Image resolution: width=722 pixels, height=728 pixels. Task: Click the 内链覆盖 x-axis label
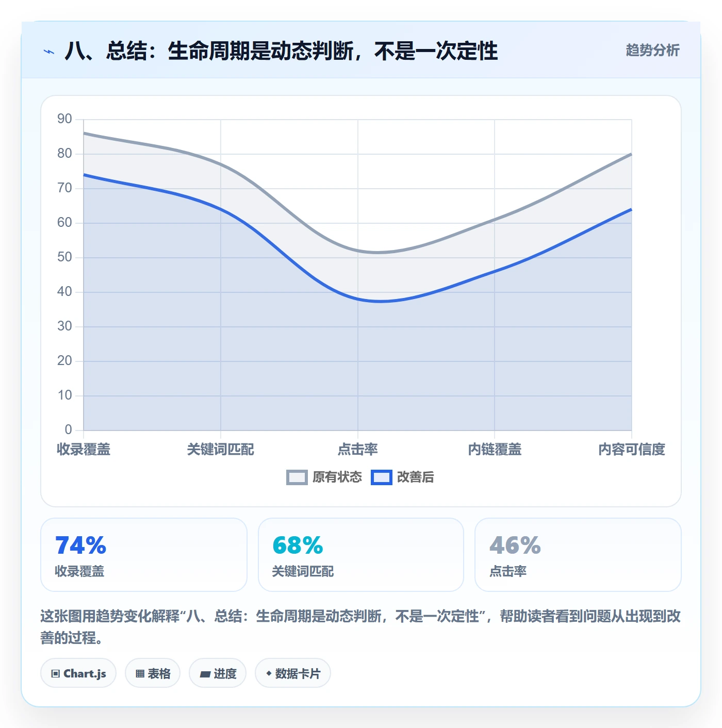tap(495, 450)
